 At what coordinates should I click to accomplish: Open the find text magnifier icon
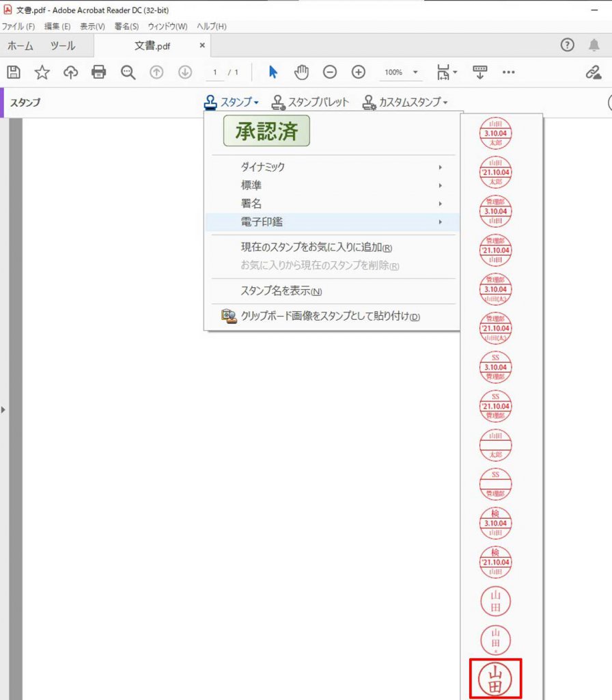pos(128,72)
